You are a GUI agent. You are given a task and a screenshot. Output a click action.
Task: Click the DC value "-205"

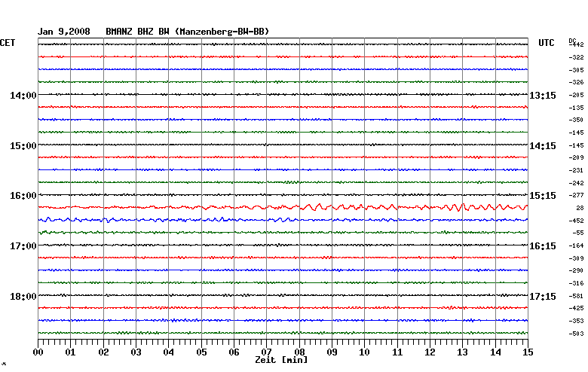click(x=577, y=95)
